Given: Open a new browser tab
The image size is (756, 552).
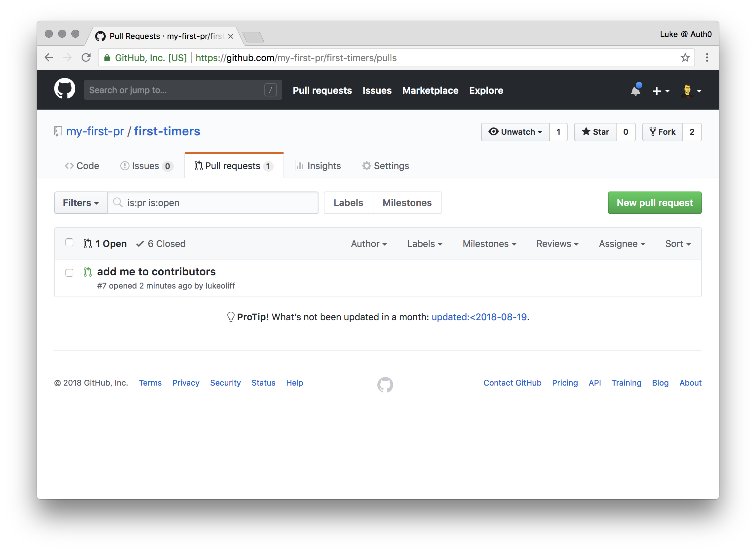Looking at the screenshot, I should [x=253, y=37].
